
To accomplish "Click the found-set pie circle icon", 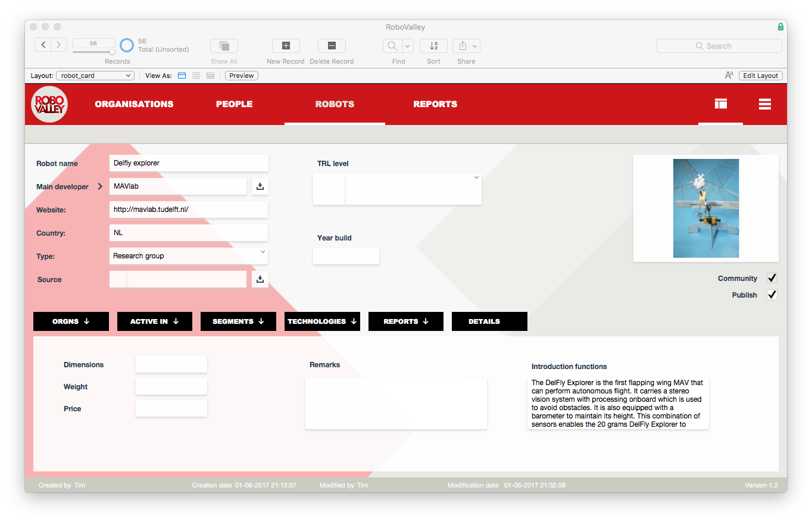I will 127,45.
